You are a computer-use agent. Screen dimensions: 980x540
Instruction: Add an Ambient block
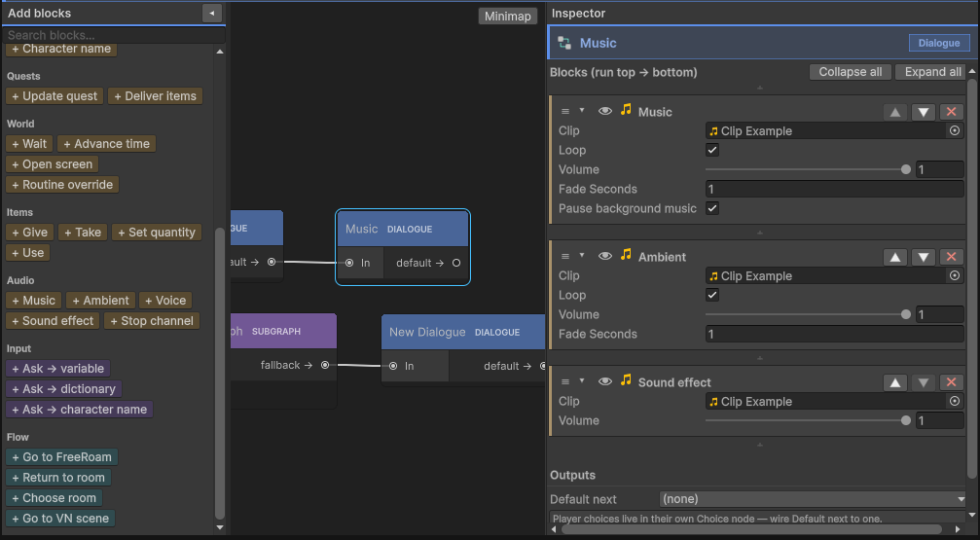tap(100, 301)
